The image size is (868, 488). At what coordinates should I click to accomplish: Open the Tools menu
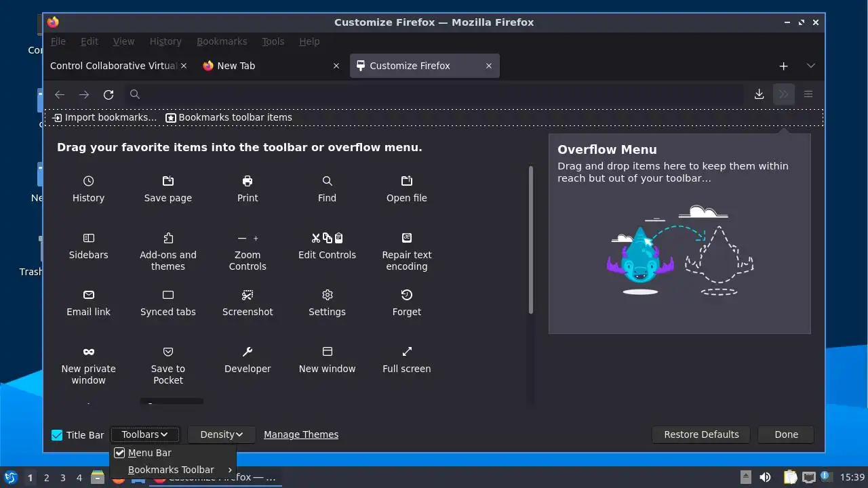click(273, 41)
